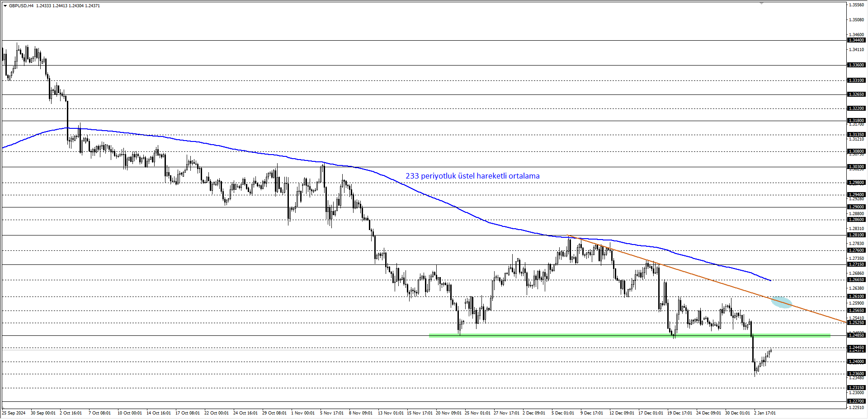Click the '5 Nov 17:01' time axis label
868x419 pixels.
(332, 413)
